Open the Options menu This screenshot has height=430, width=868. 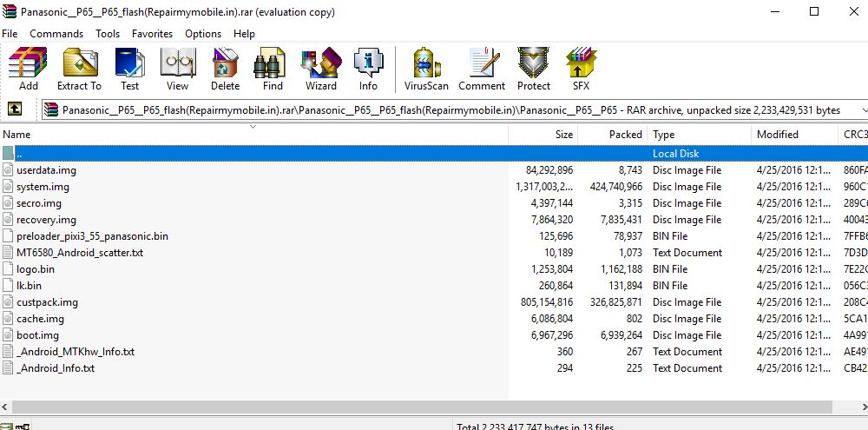203,34
